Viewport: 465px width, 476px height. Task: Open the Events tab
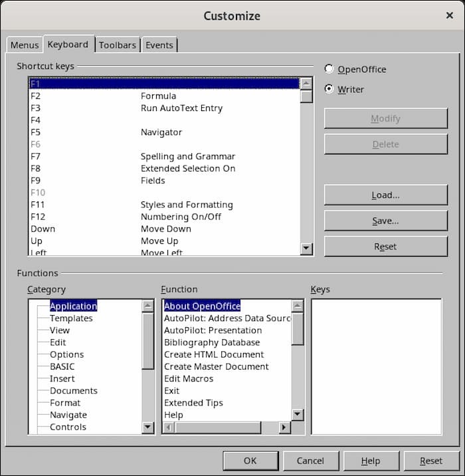pos(159,45)
